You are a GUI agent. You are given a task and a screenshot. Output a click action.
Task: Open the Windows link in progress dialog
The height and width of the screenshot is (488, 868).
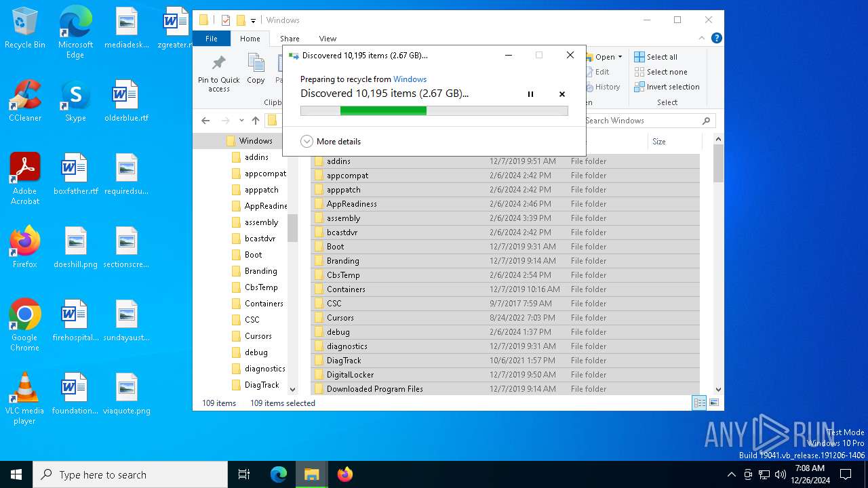(x=410, y=79)
